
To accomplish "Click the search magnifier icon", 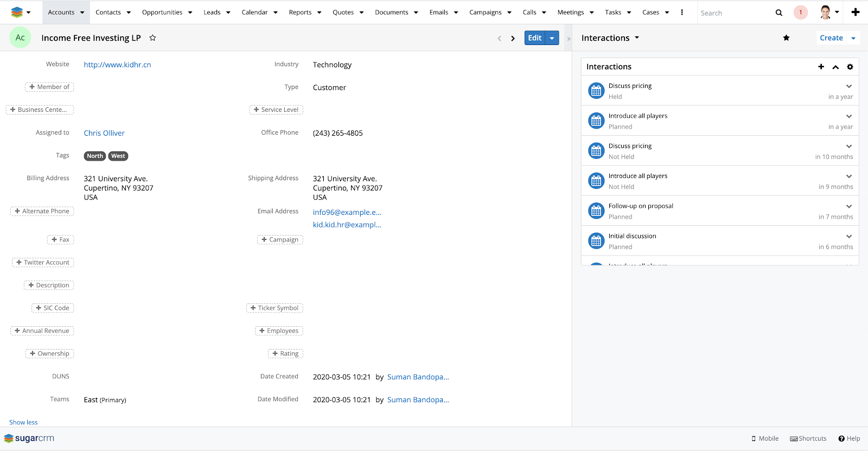I will pos(779,12).
